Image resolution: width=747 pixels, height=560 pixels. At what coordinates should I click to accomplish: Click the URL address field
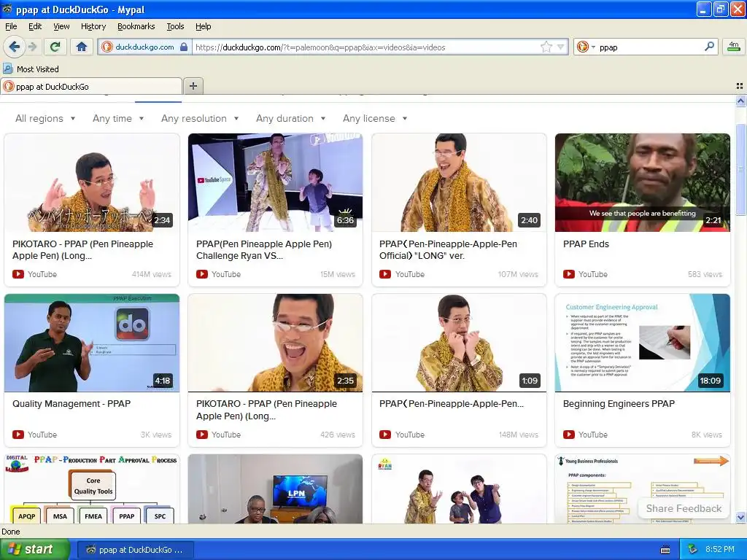click(365, 47)
